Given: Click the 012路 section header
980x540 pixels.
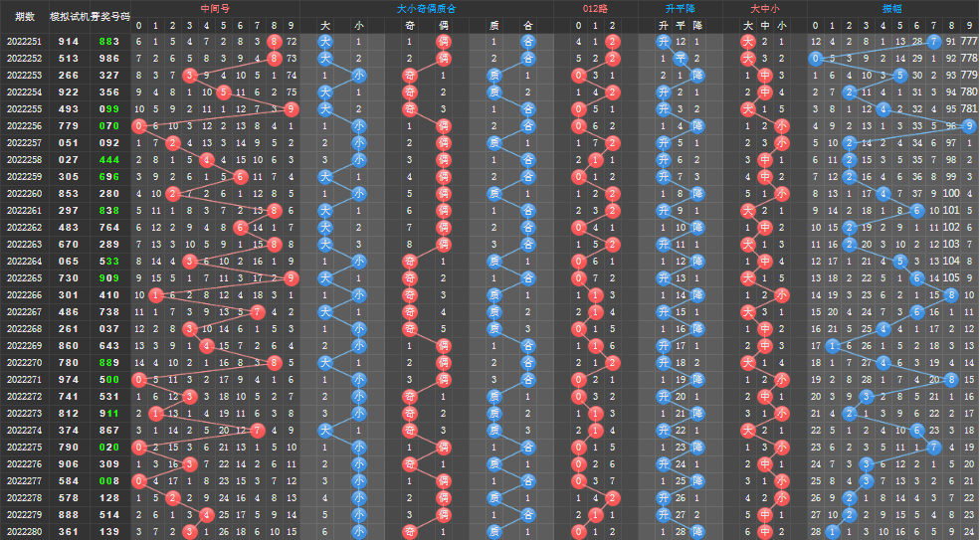Looking at the screenshot, I should pos(596,8).
